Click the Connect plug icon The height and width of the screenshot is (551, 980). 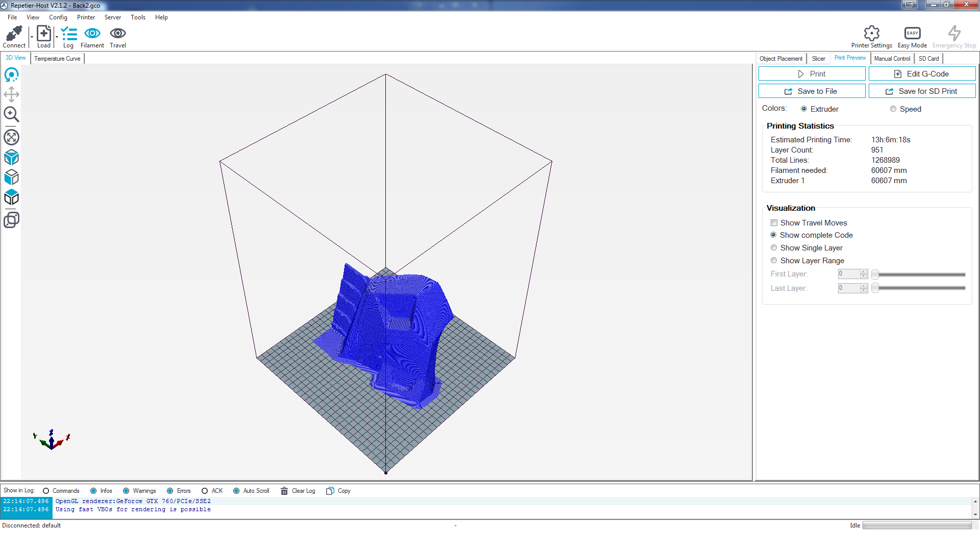(14, 34)
